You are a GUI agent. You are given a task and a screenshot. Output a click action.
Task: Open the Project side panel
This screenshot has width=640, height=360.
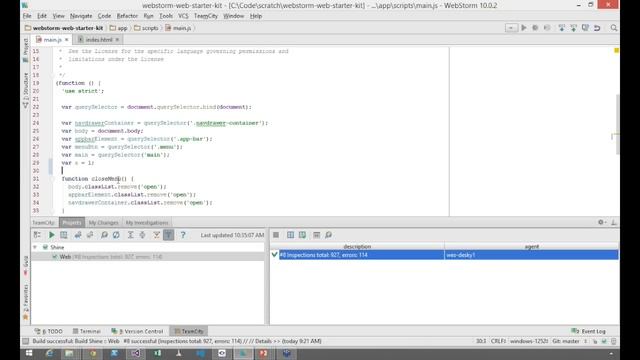point(26,50)
